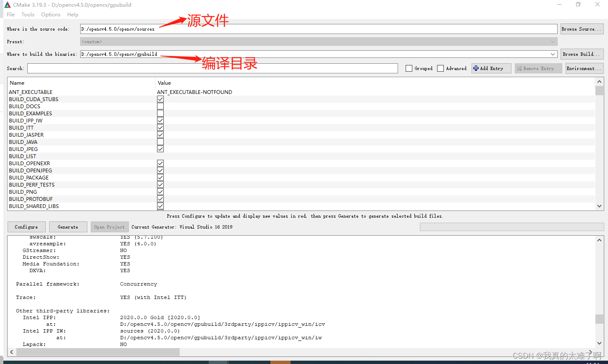Viewport: 608px width, 364px height.
Task: Click output log scroll right arrow
Action: pyautogui.click(x=590, y=352)
